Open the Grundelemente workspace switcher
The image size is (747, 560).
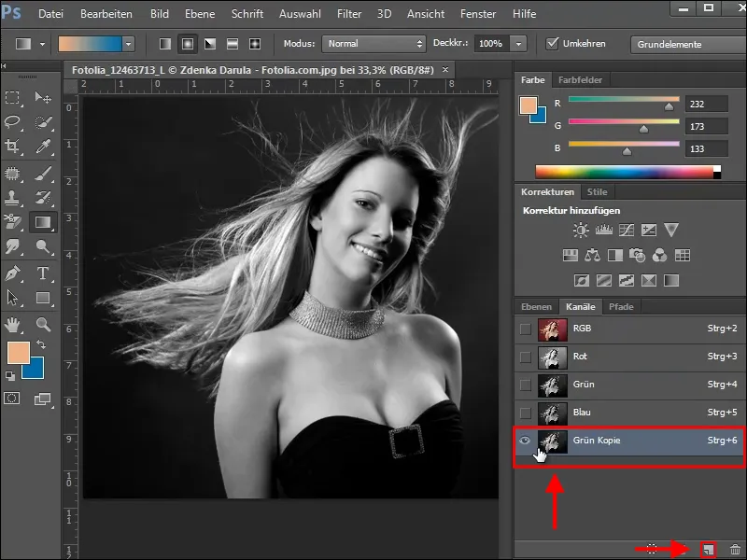click(x=688, y=44)
